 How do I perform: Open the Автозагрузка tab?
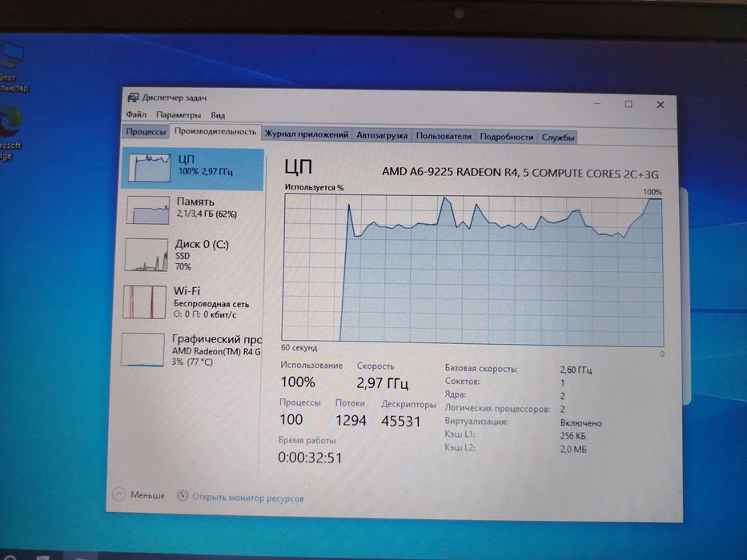[382, 135]
